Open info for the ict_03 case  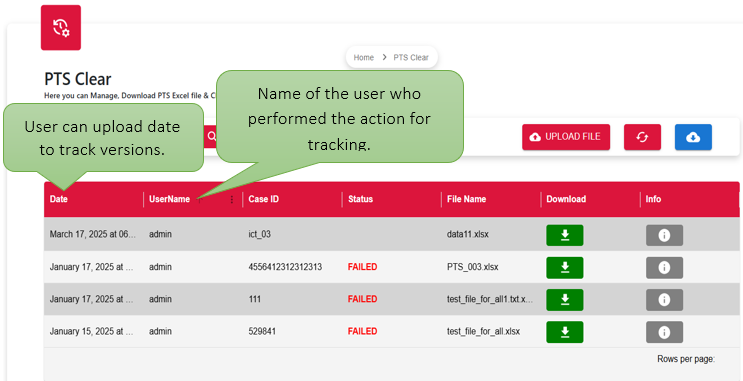point(664,235)
